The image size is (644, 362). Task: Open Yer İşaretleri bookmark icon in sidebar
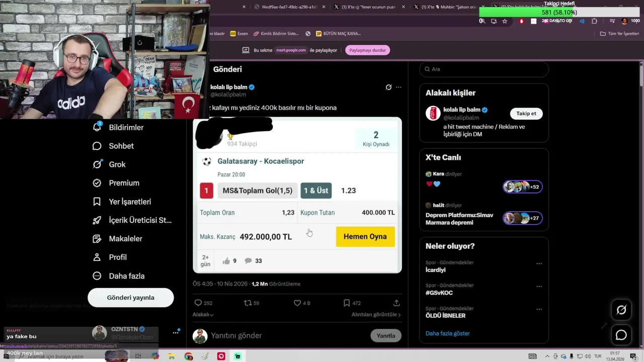coord(97,202)
